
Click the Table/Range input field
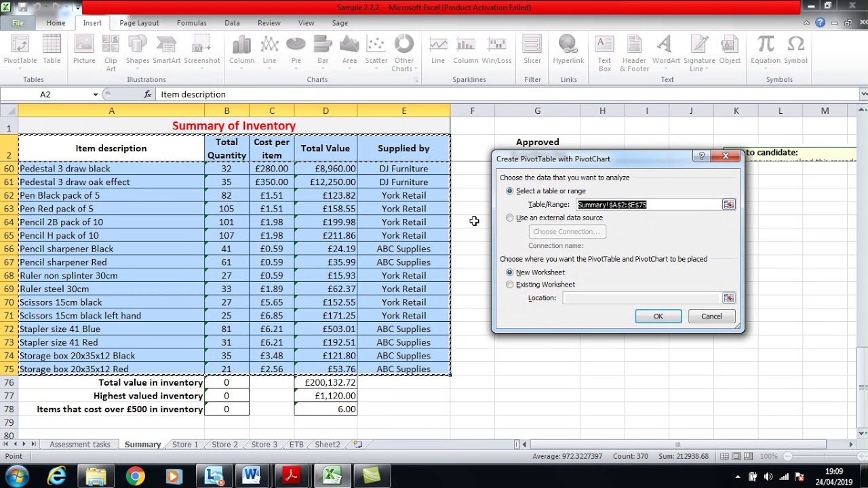[x=649, y=205]
